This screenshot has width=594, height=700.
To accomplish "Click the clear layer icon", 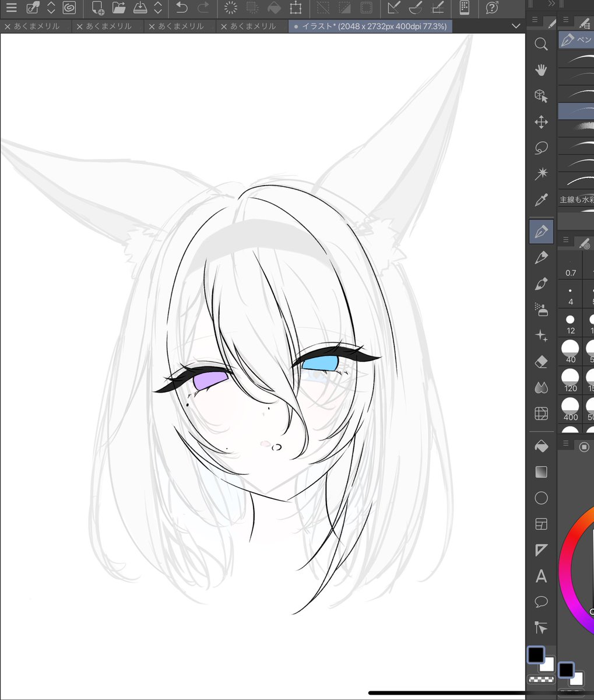I will pyautogui.click(x=231, y=8).
